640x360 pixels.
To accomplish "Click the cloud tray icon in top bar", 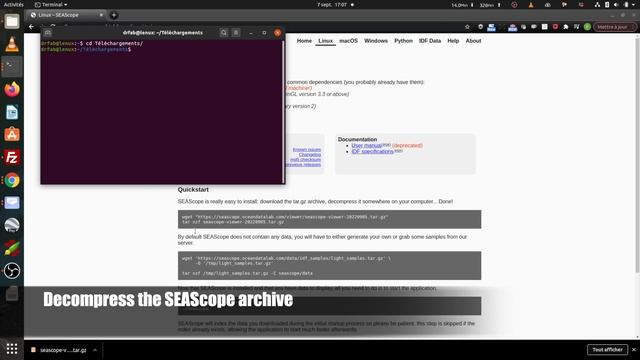I will pos(547,5).
